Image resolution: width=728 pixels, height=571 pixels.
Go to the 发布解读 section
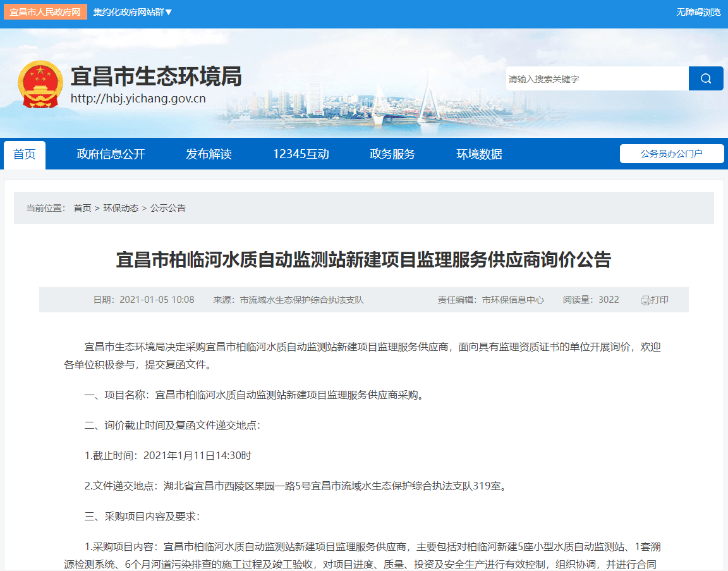(209, 154)
